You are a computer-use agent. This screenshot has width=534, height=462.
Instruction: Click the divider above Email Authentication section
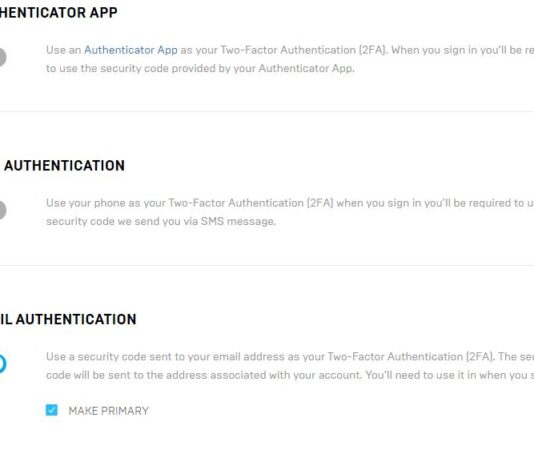click(267, 266)
